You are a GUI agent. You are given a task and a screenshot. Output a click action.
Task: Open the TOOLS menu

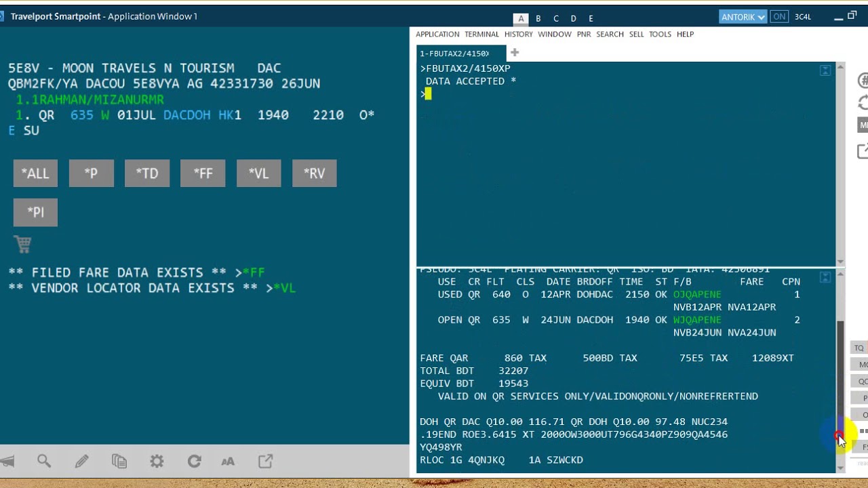point(660,34)
